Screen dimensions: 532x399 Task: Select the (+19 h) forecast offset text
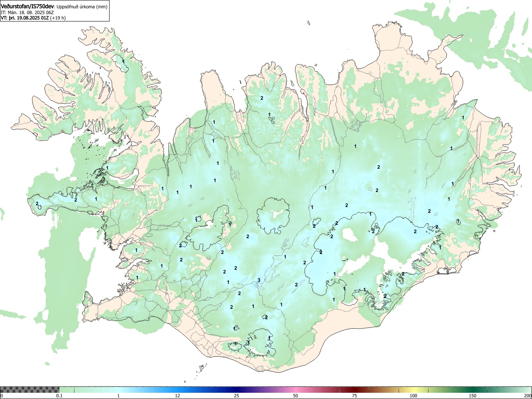tap(57, 18)
